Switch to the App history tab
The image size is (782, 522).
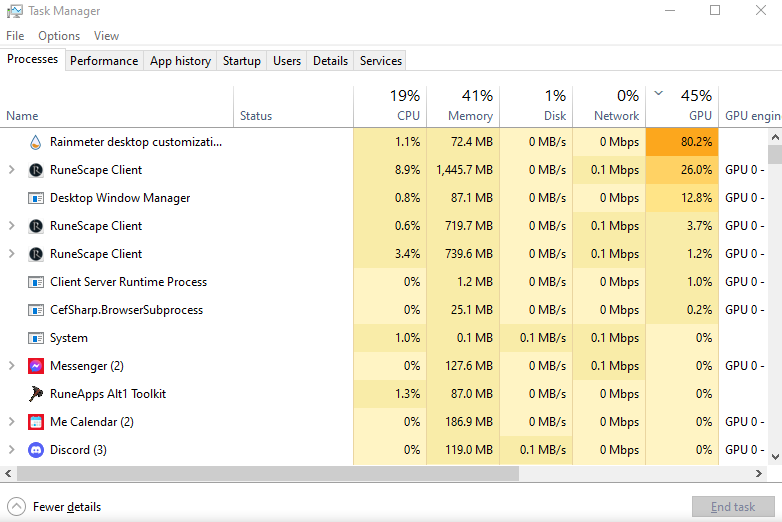pos(180,61)
